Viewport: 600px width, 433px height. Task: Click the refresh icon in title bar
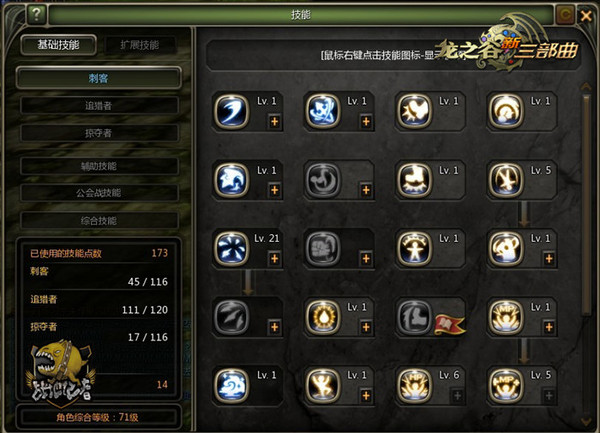tap(565, 15)
